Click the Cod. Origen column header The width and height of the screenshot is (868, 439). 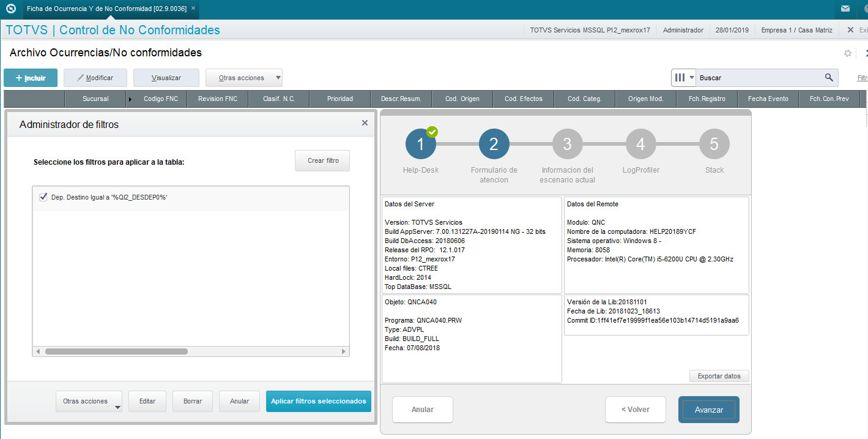click(x=462, y=99)
